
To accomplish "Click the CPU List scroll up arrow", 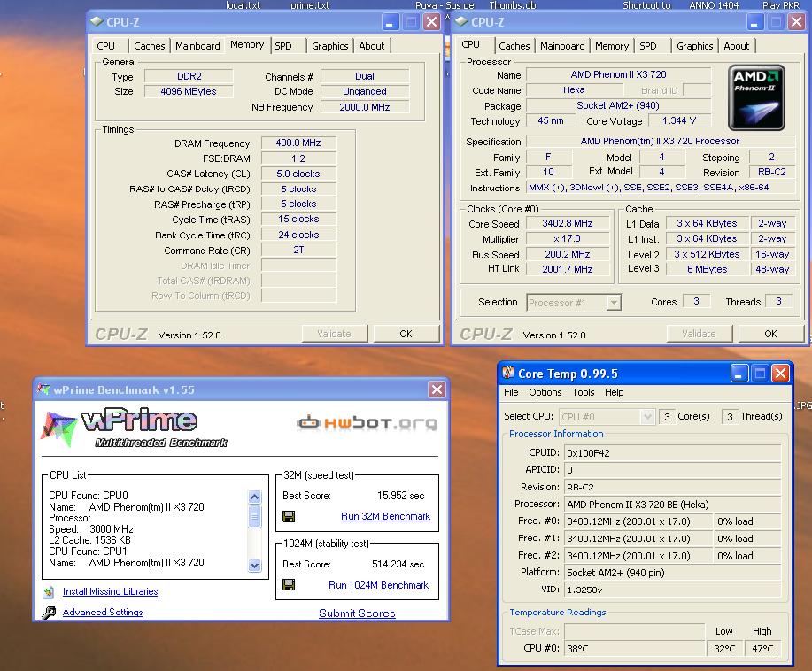I will tap(254, 497).
